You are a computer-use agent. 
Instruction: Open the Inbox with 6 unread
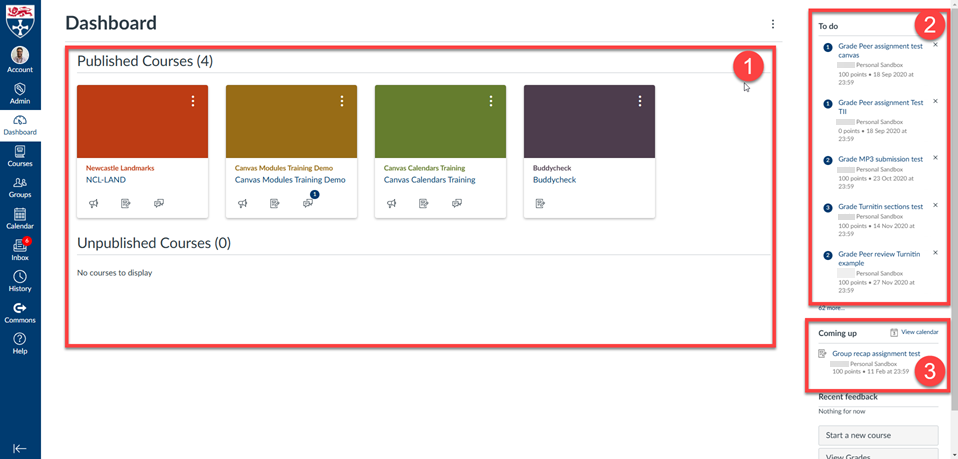pyautogui.click(x=20, y=250)
